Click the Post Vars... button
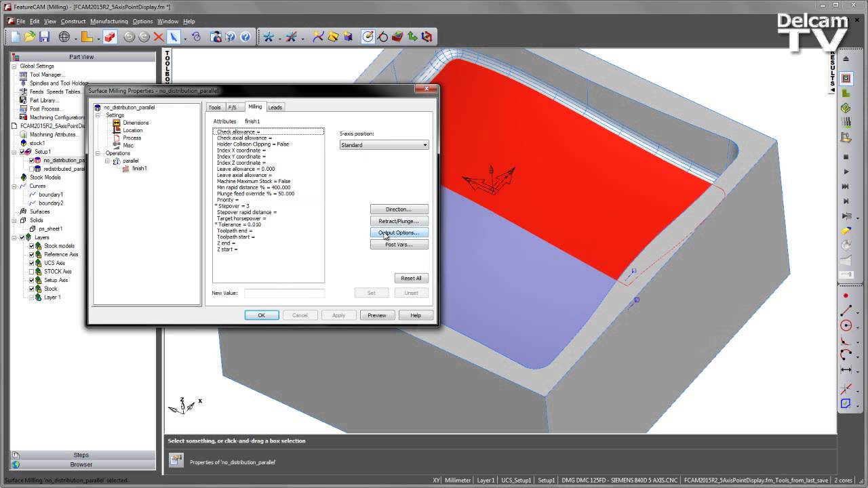Viewport: 868px width, 488px height. (399, 244)
